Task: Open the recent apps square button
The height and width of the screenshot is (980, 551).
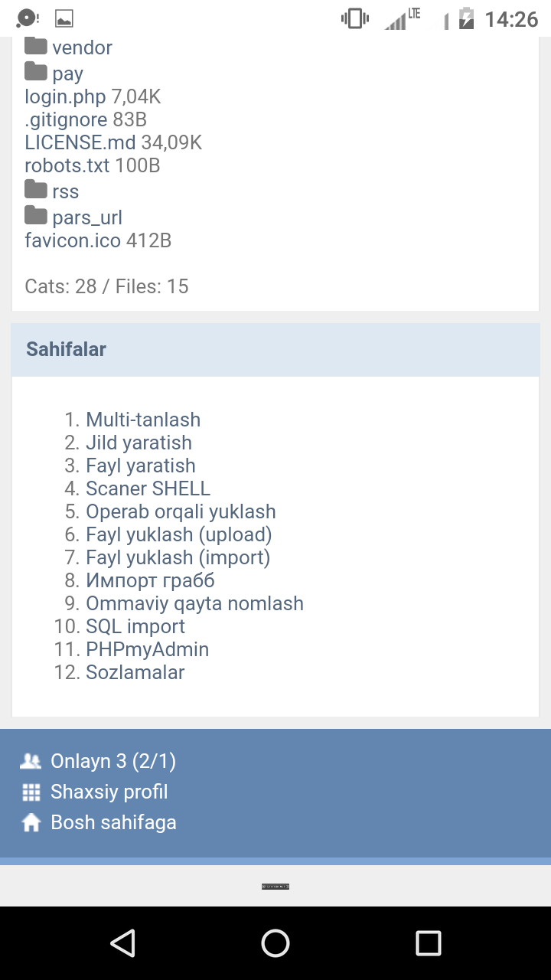Action: [x=428, y=942]
